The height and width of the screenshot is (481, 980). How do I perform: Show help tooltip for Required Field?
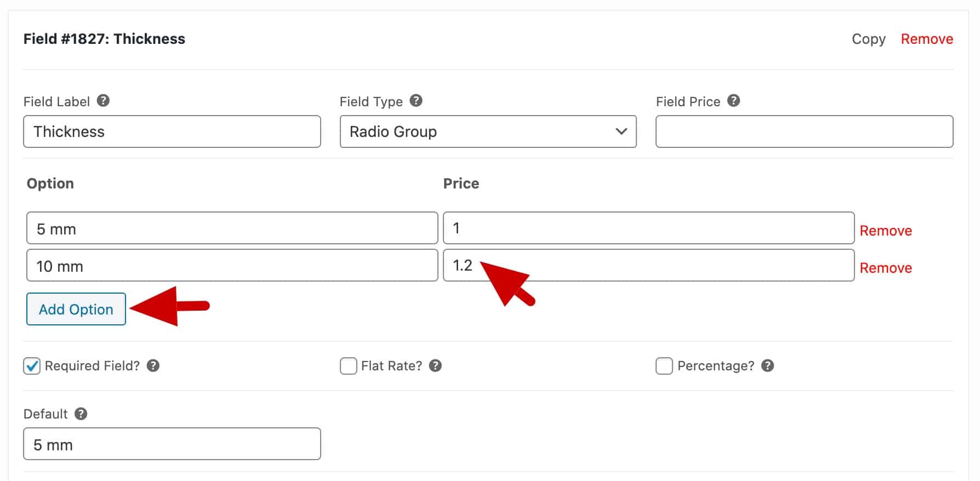coord(153,365)
